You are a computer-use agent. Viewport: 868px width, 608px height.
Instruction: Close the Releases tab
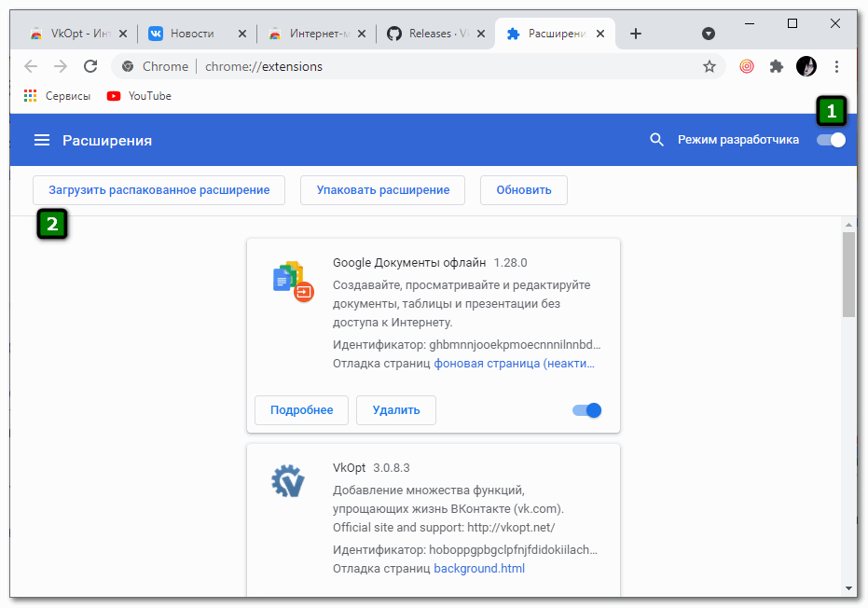(481, 34)
